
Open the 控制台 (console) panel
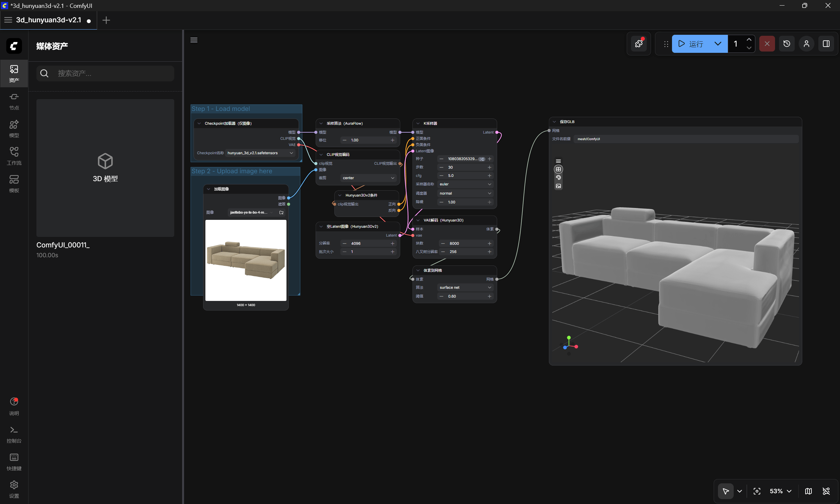[x=14, y=434]
